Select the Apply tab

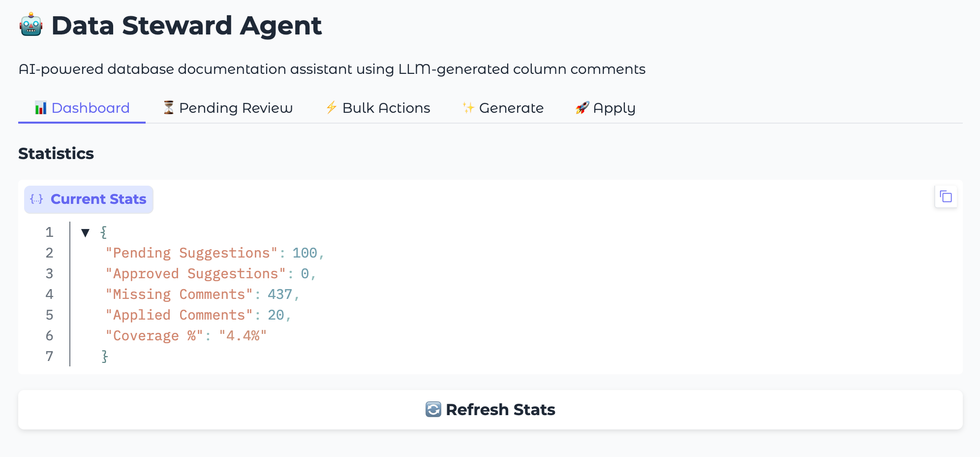613,108
